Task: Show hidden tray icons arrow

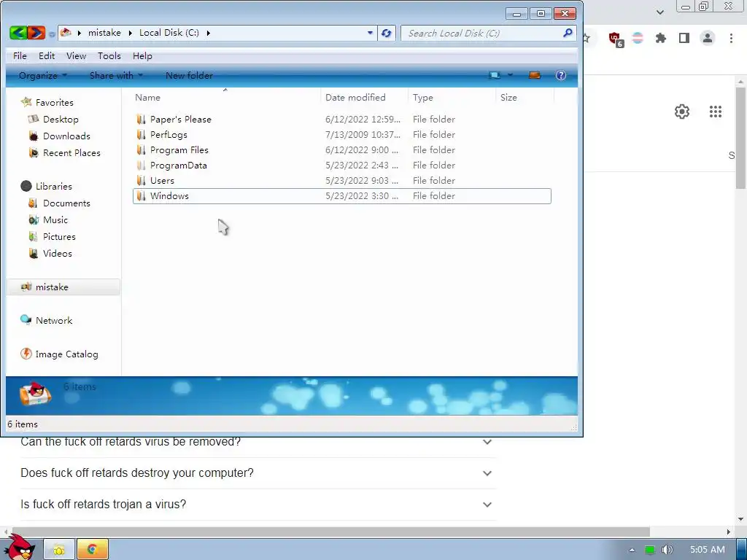Action: [632, 550]
